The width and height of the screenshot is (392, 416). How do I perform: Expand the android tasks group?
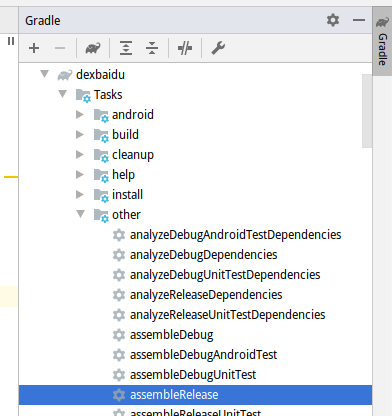tap(80, 115)
